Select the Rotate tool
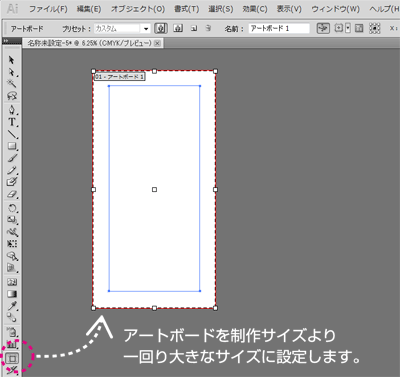 [x=12, y=208]
